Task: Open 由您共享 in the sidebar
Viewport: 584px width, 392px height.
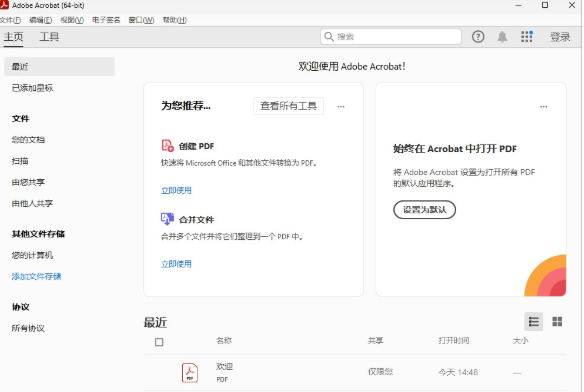Action: click(28, 182)
